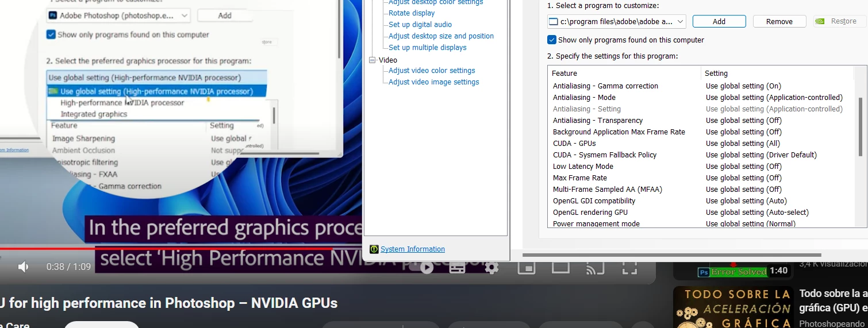Image resolution: width=868 pixels, height=328 pixels.
Task: Select CUDA - GPUs feature row
Action: coord(574,143)
